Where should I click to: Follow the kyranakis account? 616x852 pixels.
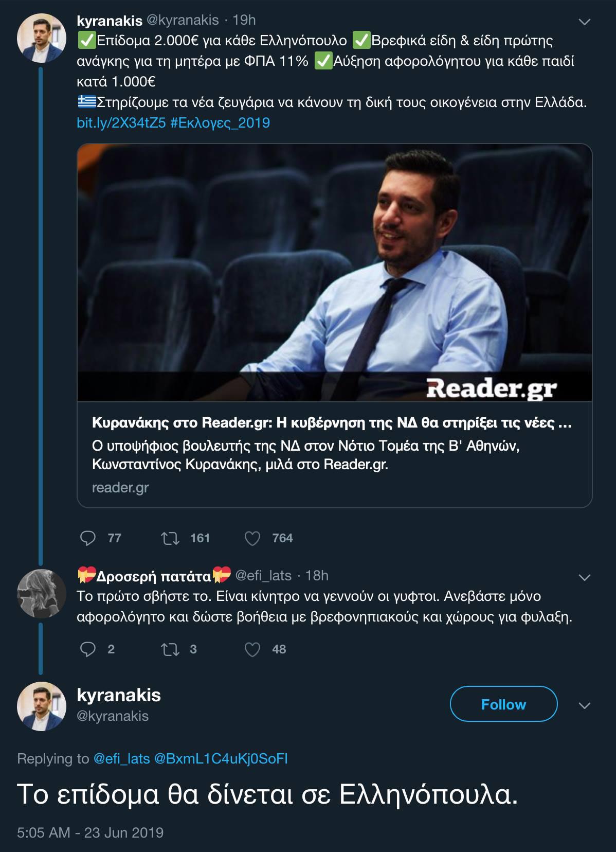tap(503, 704)
